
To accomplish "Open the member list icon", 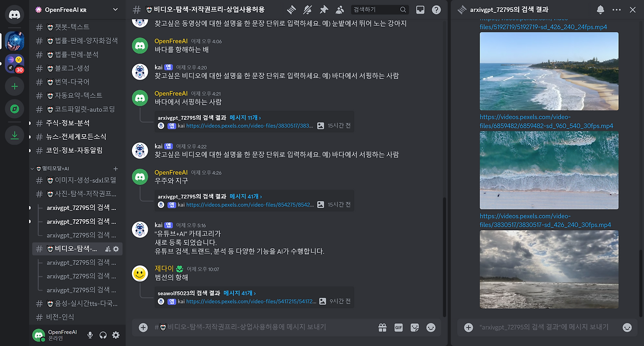I will [340, 9].
